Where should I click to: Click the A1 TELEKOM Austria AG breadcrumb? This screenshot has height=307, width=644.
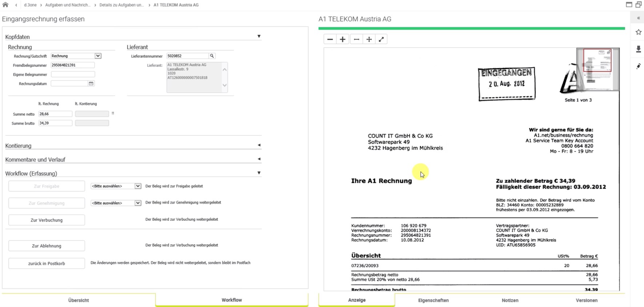(x=176, y=5)
